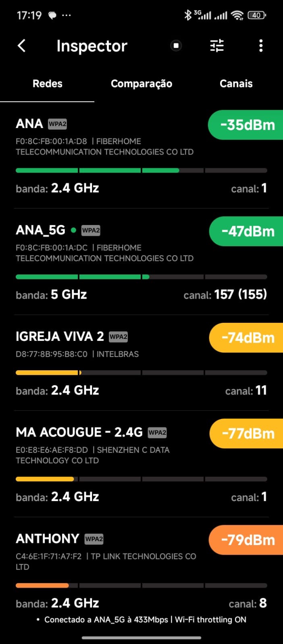The height and width of the screenshot is (644, 283).
Task: Open the filter settings sliders icon
Action: 217,46
